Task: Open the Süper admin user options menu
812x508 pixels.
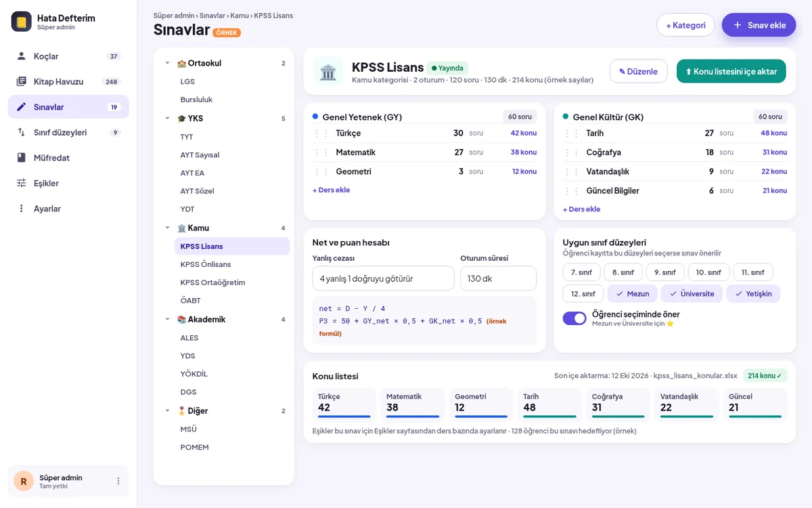Action: 118,481
